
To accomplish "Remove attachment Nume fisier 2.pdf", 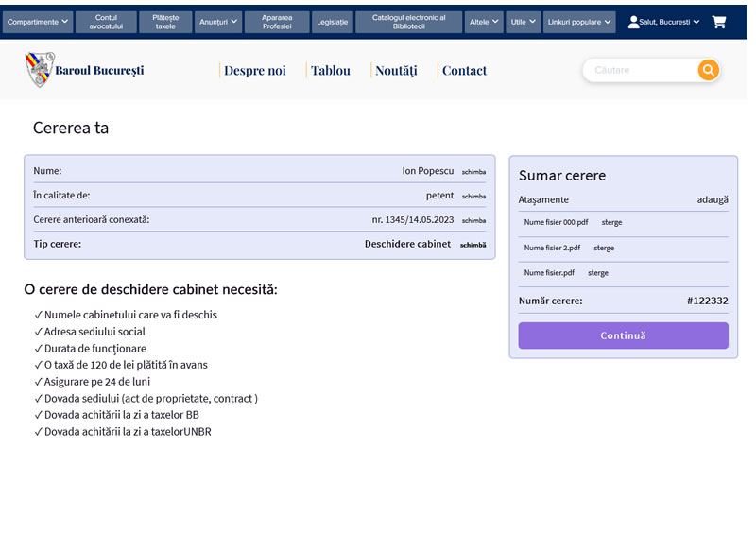I will point(604,249).
